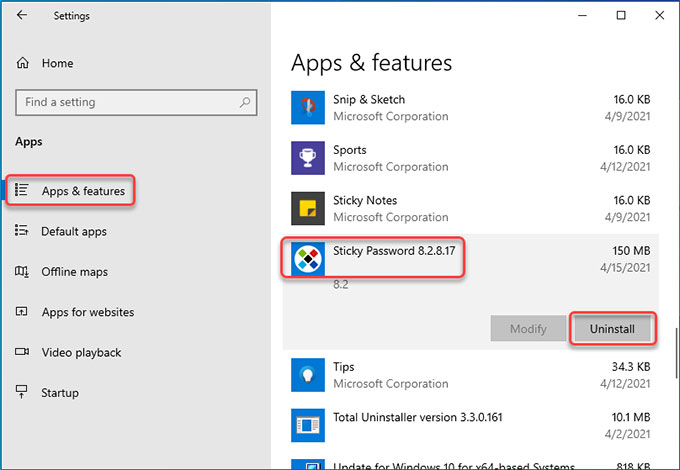Click the 4/2/2021 install date
The width and height of the screenshot is (680, 470).
click(x=628, y=434)
